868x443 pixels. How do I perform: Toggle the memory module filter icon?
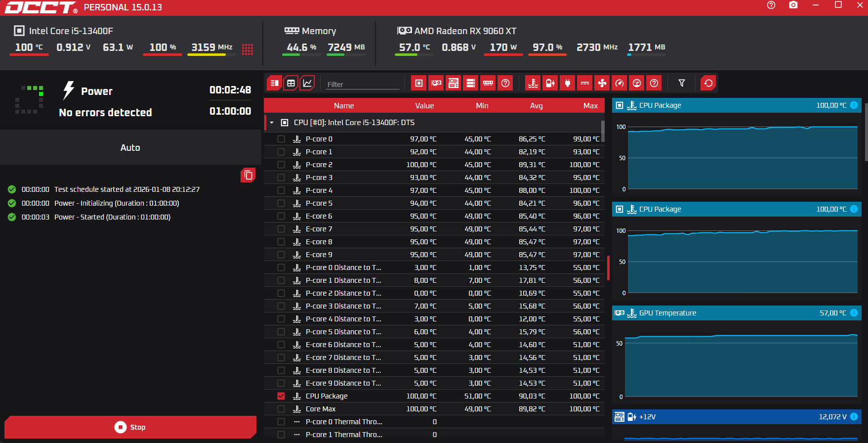point(488,83)
